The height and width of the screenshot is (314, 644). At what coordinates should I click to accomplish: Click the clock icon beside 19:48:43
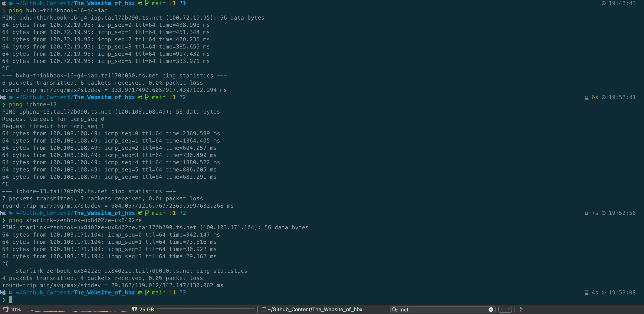[604, 3]
